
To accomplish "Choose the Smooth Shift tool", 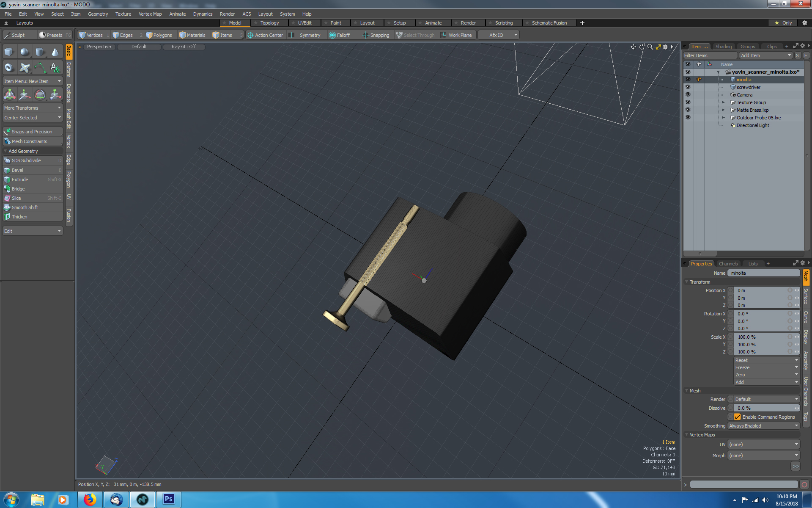I will (x=33, y=207).
